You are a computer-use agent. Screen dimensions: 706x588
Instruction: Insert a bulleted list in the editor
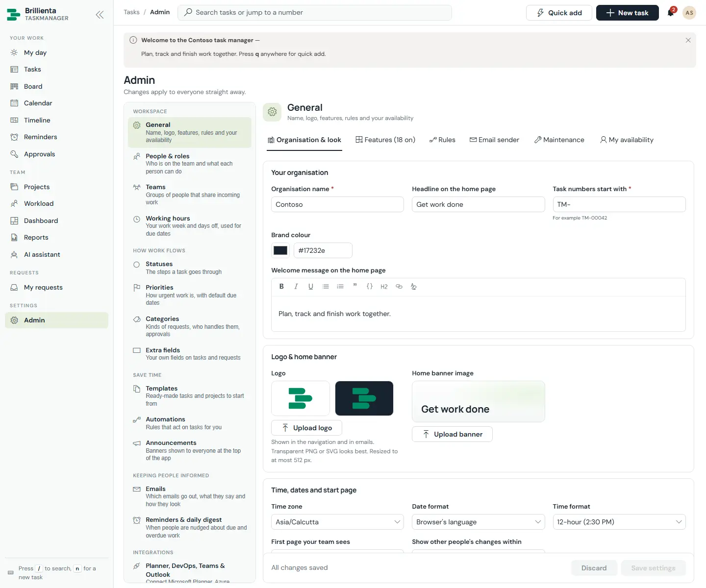pyautogui.click(x=326, y=287)
